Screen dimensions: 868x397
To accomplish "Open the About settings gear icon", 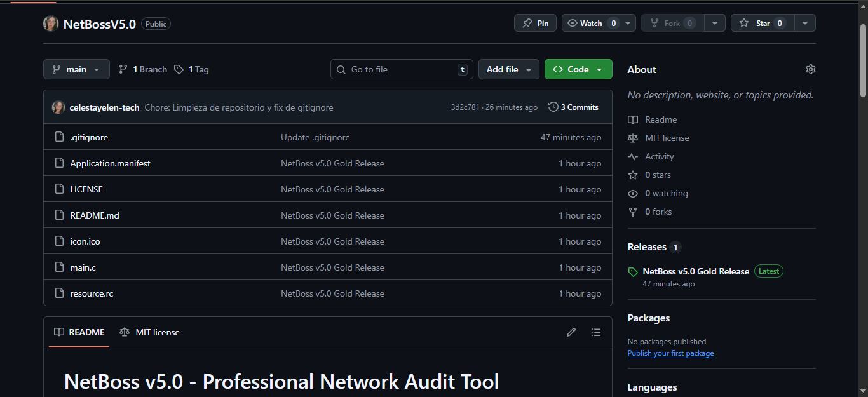I will 810,69.
